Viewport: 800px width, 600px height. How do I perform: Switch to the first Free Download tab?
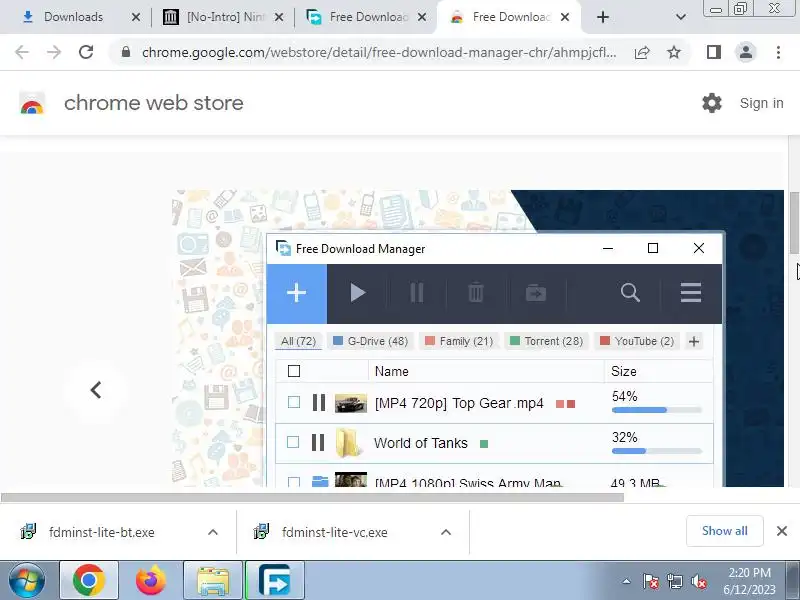[367, 17]
